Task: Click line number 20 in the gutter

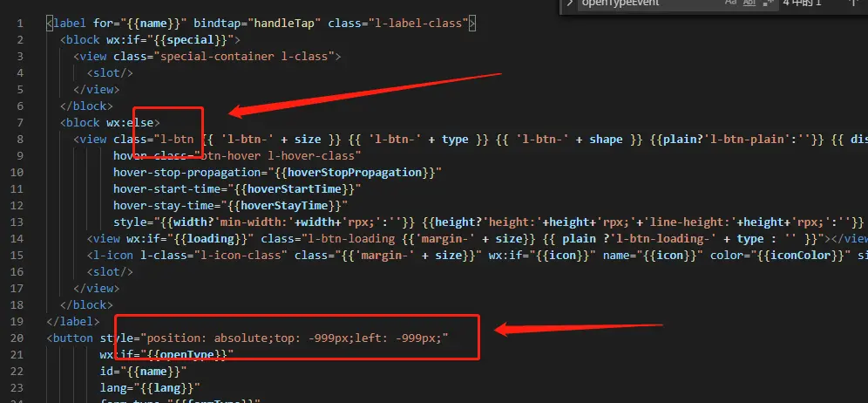Action: tap(17, 338)
